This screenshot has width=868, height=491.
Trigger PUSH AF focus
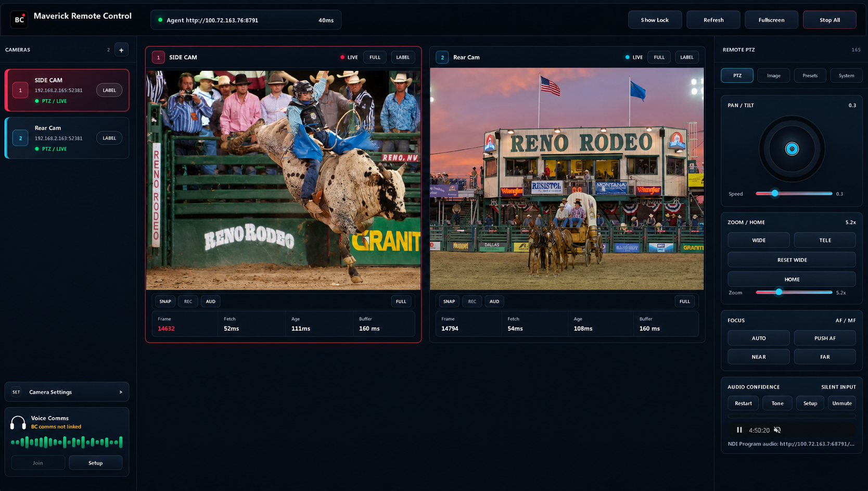click(x=825, y=338)
